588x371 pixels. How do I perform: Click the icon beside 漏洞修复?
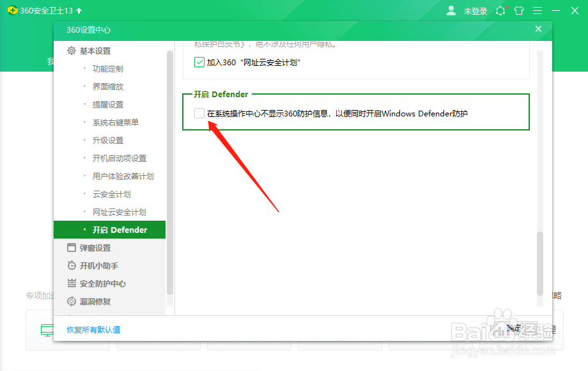click(71, 301)
